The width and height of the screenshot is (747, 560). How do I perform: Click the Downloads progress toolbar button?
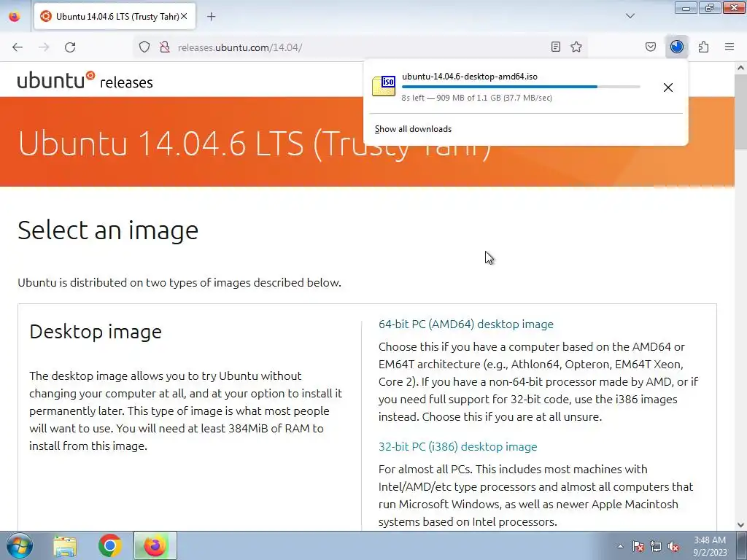677,47
